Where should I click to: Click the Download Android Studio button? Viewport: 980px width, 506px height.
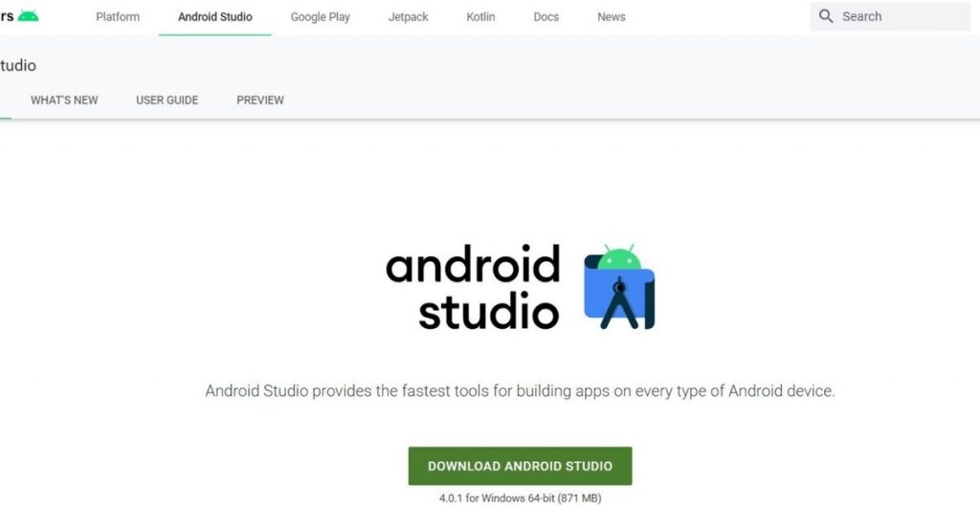click(520, 466)
